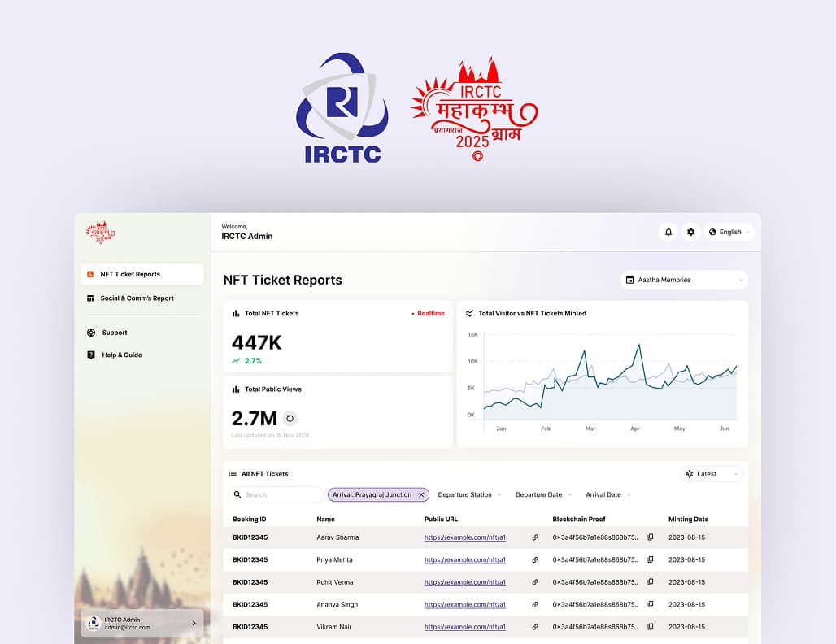Copy blockchain proof in Priya Mehta row
Image resolution: width=836 pixels, height=644 pixels.
click(x=651, y=559)
